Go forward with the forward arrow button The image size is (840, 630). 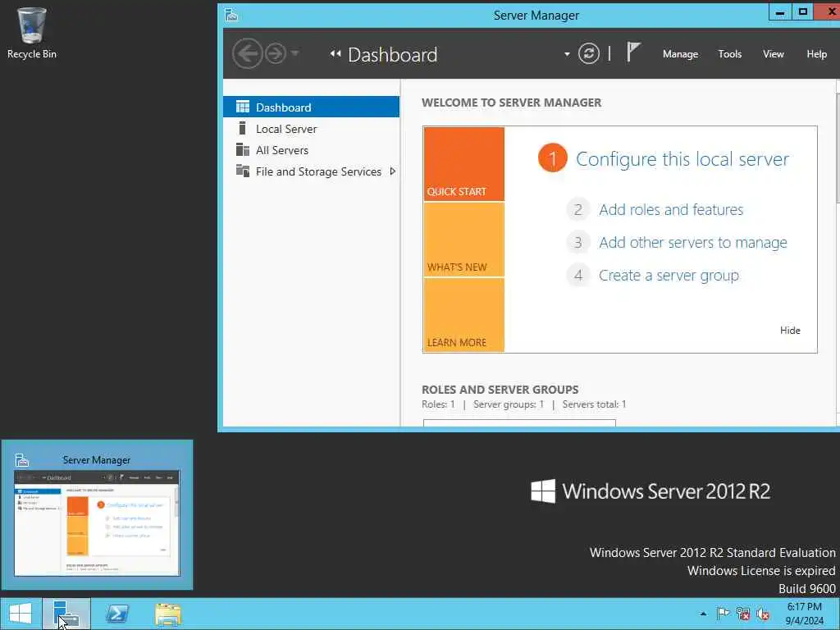tap(276, 53)
